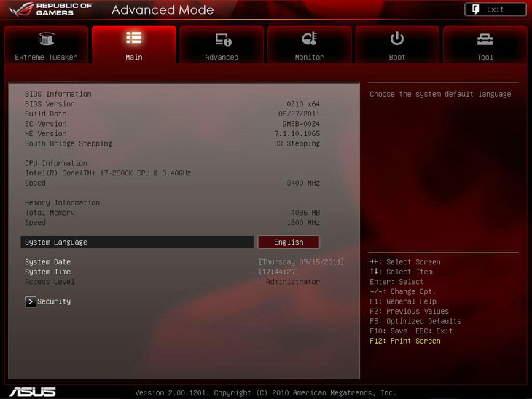Select the System Date label
This screenshot has width=532, height=399.
point(47,262)
